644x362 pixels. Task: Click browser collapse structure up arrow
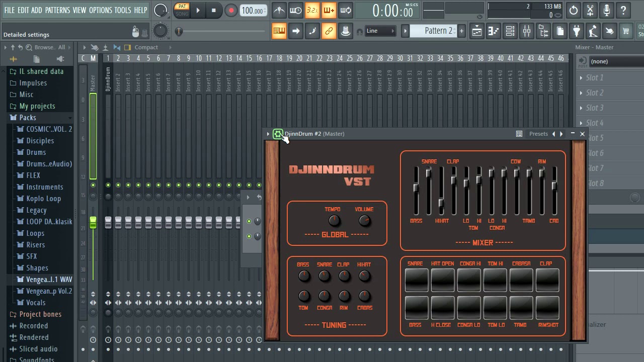tap(13, 47)
